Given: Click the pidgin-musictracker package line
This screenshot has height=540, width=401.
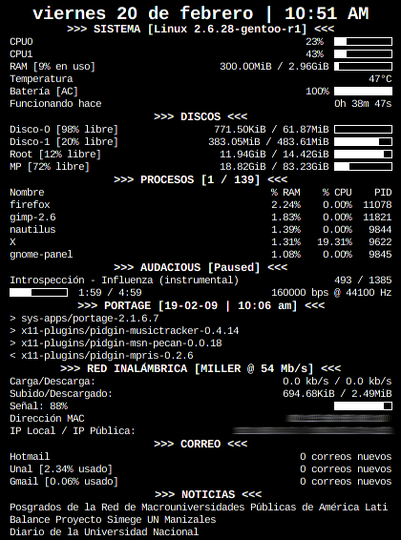Looking at the screenshot, I should (x=124, y=331).
